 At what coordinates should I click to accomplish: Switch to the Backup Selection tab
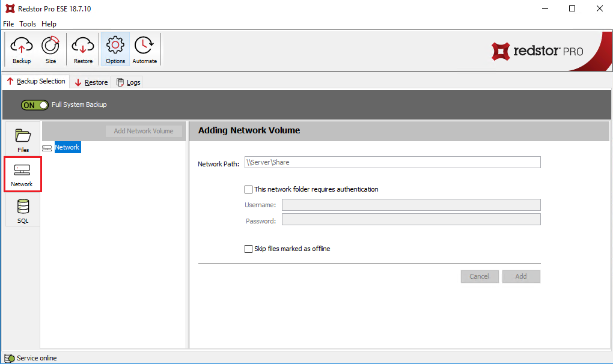[36, 81]
